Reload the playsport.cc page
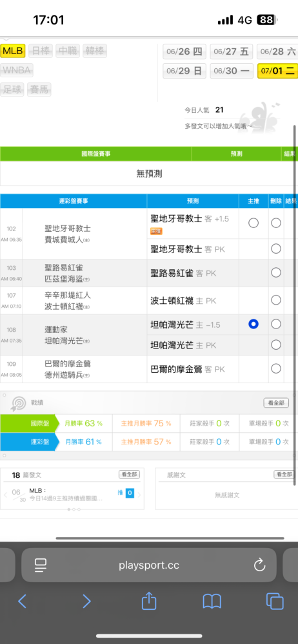Viewport: 298px width, 644px height. click(x=259, y=565)
